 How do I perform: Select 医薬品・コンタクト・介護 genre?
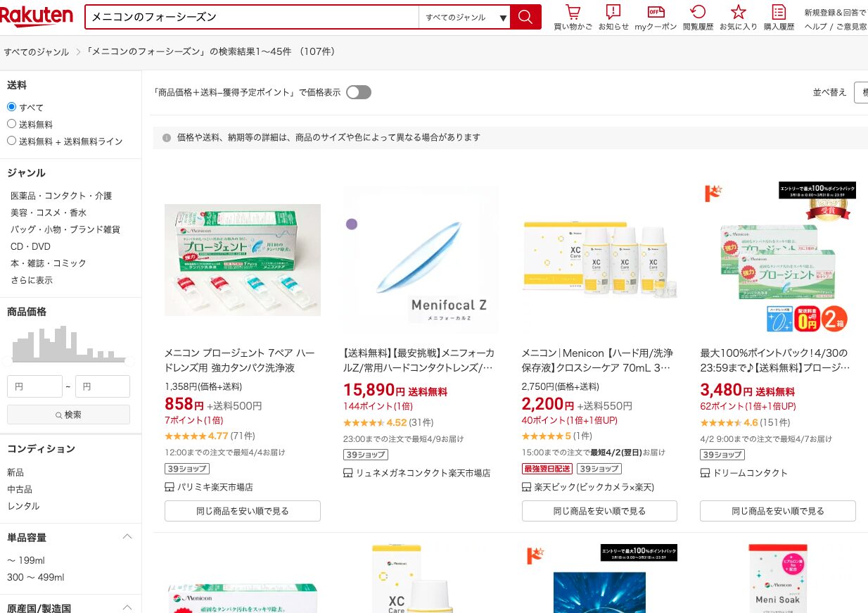pos(61,196)
